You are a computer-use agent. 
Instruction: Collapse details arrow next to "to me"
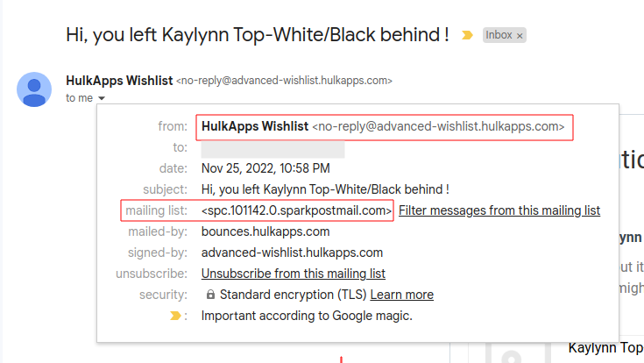click(103, 98)
